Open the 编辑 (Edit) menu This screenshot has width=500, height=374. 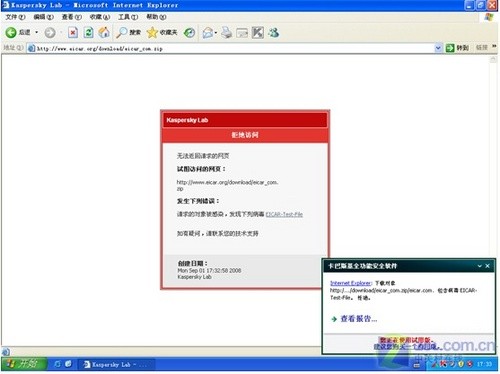tap(43, 17)
